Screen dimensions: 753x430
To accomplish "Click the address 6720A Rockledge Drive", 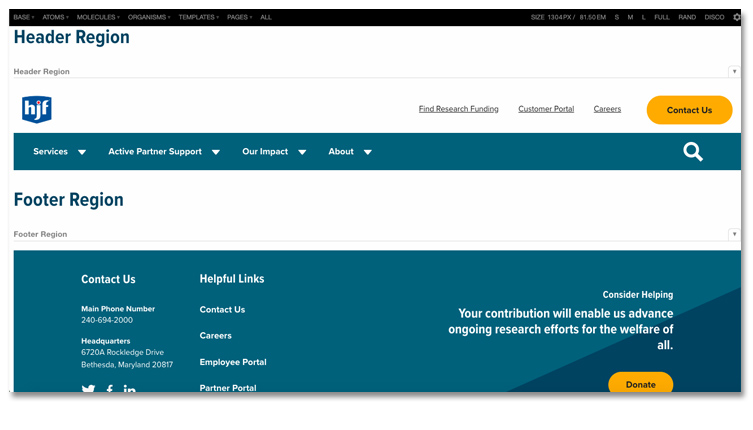I will 122,353.
